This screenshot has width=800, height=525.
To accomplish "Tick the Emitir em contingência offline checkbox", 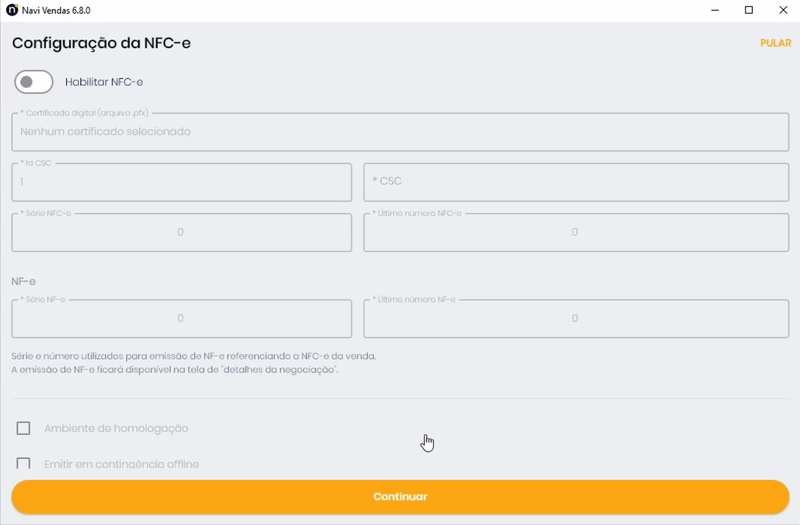I will (x=24, y=464).
